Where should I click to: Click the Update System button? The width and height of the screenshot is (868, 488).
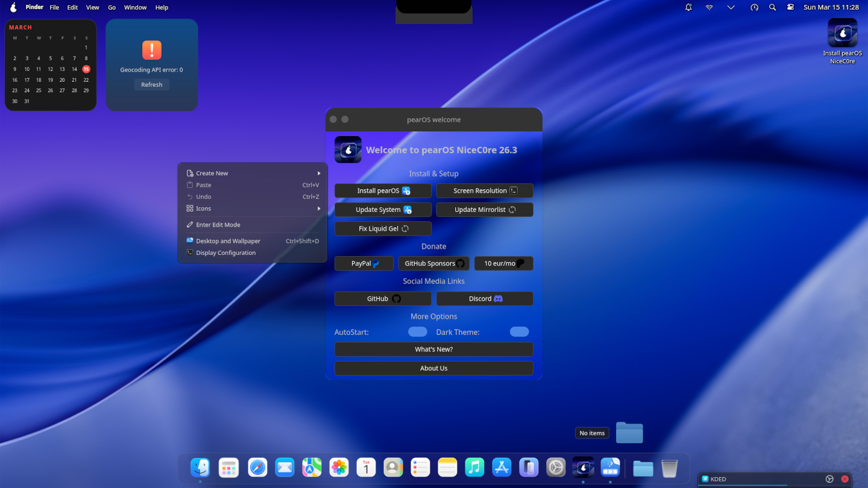[383, 210]
